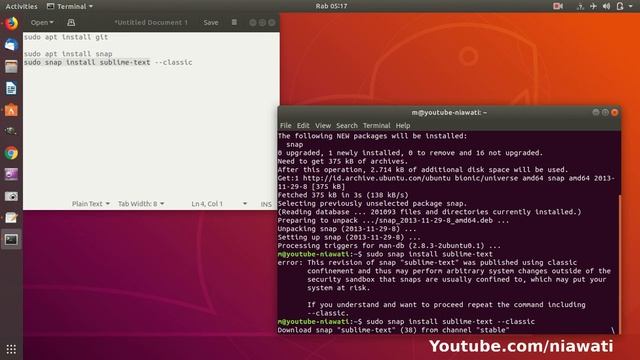The height and width of the screenshot is (360, 640).
Task: Open the network icon in system tray
Action: pyautogui.click(x=580, y=6)
